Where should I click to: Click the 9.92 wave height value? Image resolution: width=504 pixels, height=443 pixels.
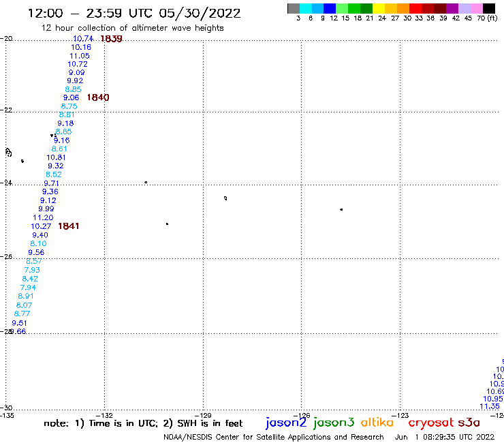point(75,80)
